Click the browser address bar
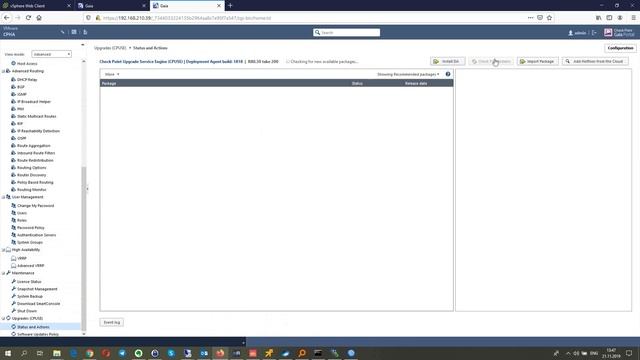Viewport: 640px width, 360px height. [310, 18]
